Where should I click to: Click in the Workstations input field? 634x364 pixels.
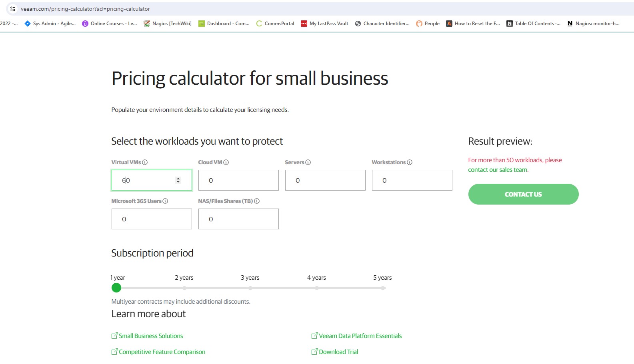pos(412,180)
